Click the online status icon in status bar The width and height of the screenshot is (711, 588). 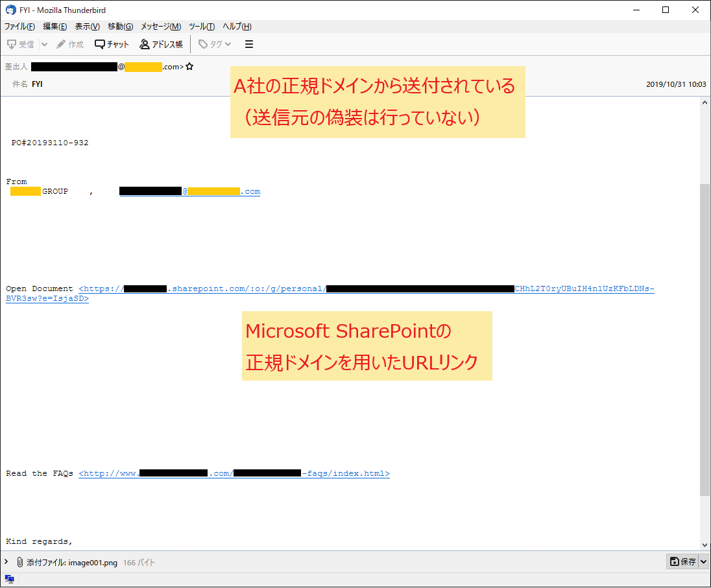(x=9, y=580)
